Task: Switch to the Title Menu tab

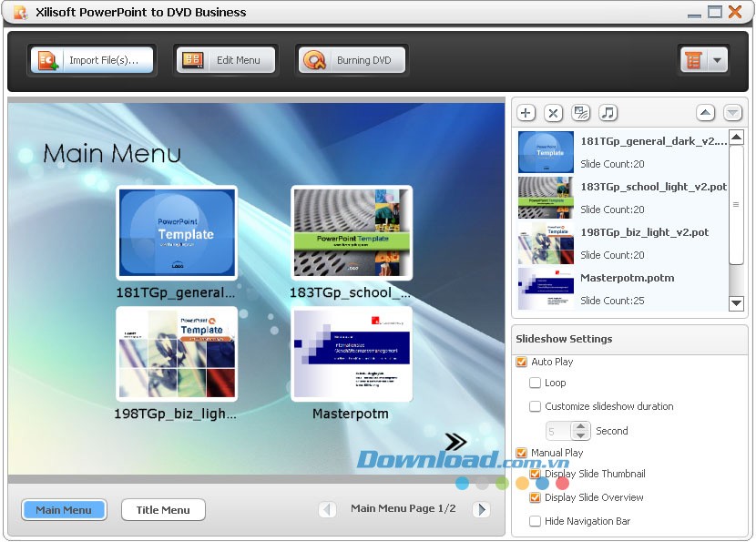Action: point(163,509)
